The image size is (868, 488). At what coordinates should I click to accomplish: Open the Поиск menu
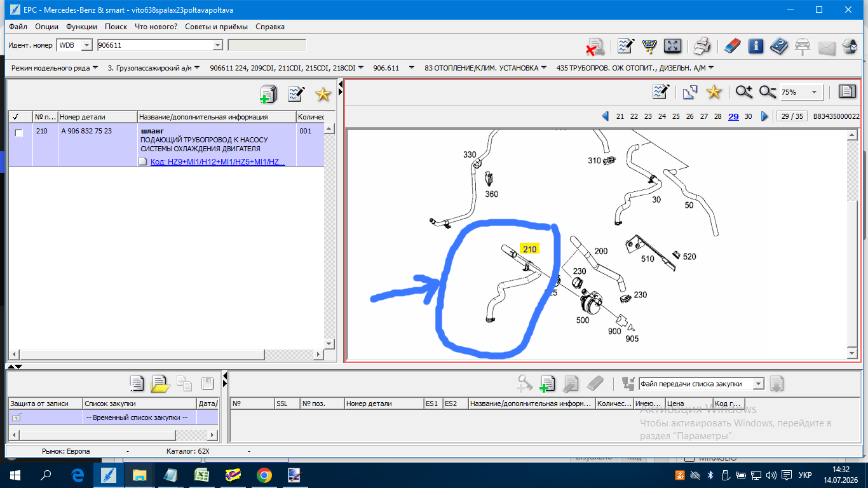click(116, 27)
